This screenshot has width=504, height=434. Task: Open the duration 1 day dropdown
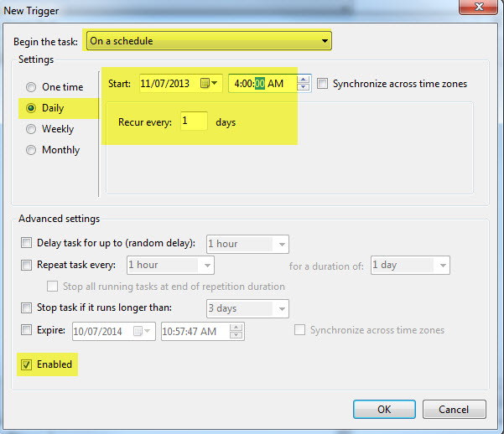(442, 266)
